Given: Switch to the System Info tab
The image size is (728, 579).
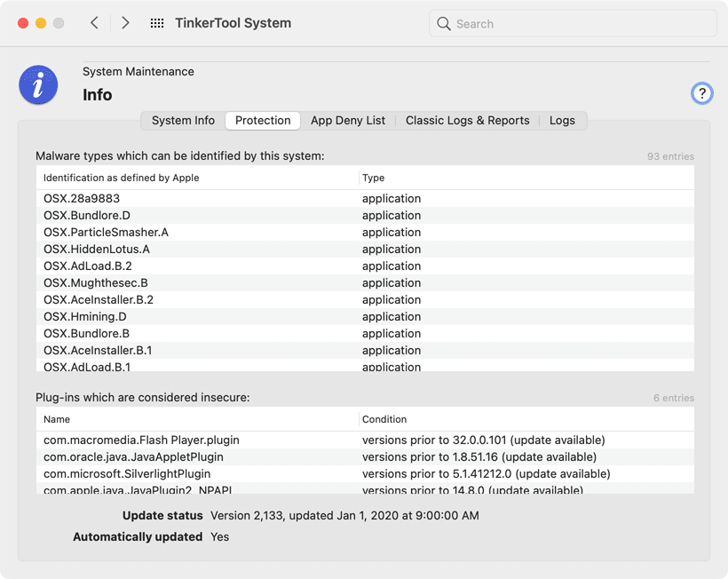Looking at the screenshot, I should coord(183,121).
